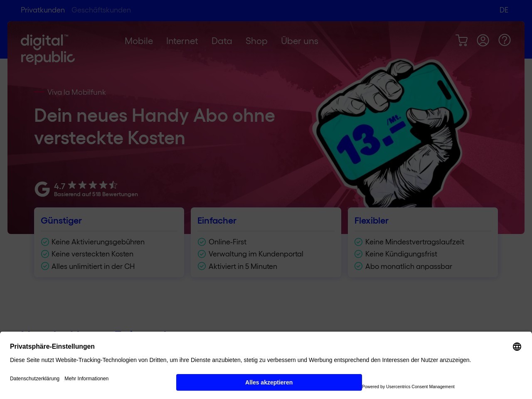Click the Privatsphäre-Einstellungen heading
This screenshot has width=532, height=399.
click(x=52, y=347)
